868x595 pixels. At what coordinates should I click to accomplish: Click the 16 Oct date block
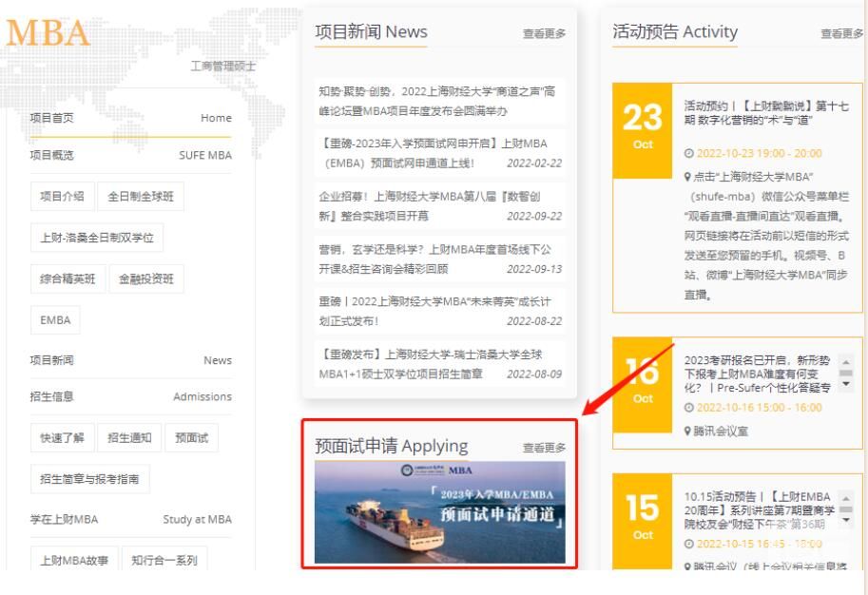pyautogui.click(x=642, y=385)
